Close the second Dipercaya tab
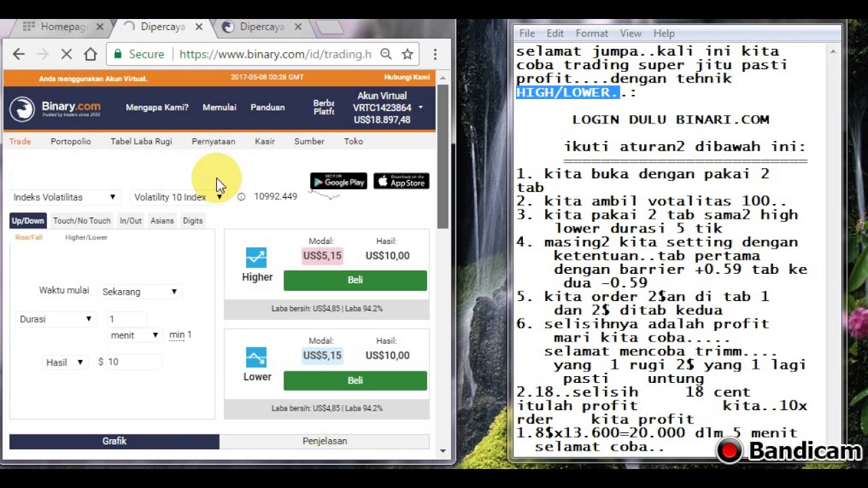 tap(199, 27)
